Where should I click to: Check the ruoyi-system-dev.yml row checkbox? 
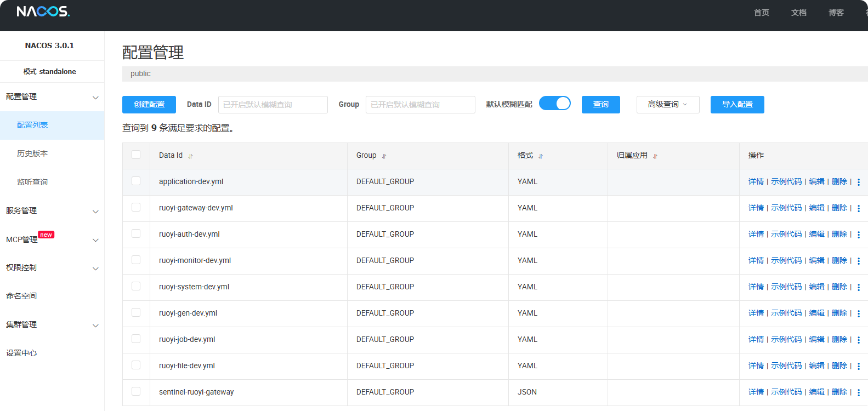coord(136,286)
